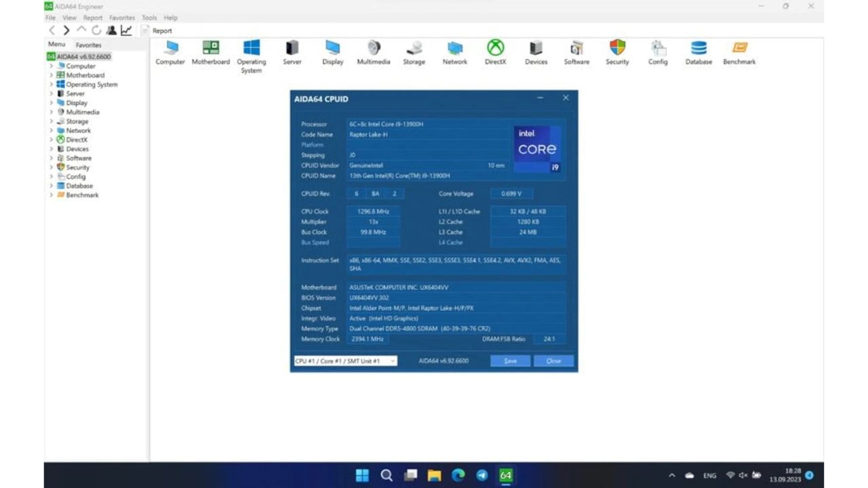Image resolution: width=868 pixels, height=488 pixels.
Task: Open the Report menu
Action: 93,18
